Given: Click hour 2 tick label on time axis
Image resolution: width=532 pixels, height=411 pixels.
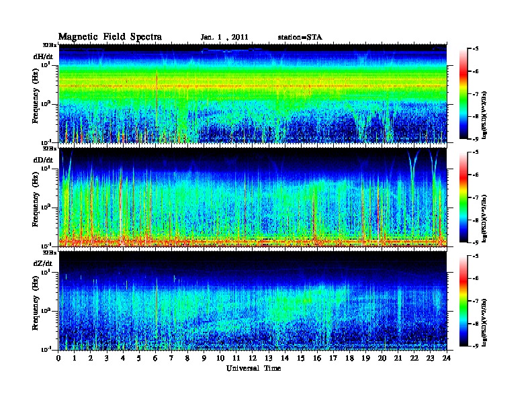Looking at the screenshot, I should coord(91,358).
